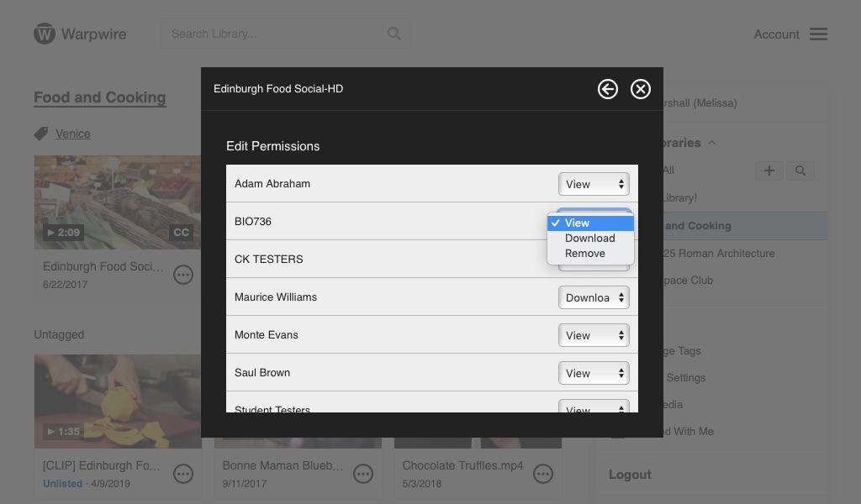Open options menu for Edinburgh Food Social video

pyautogui.click(x=183, y=274)
